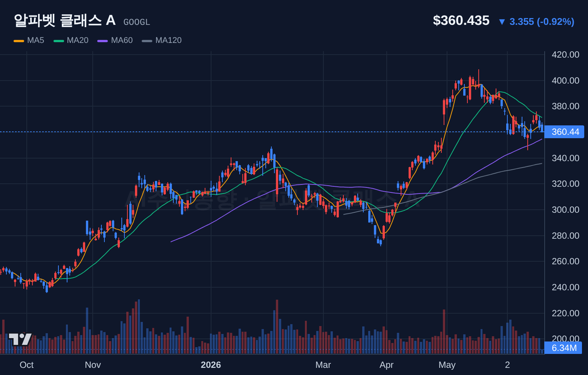
Task: Click the 240.00 price axis label
Action: pyautogui.click(x=565, y=287)
